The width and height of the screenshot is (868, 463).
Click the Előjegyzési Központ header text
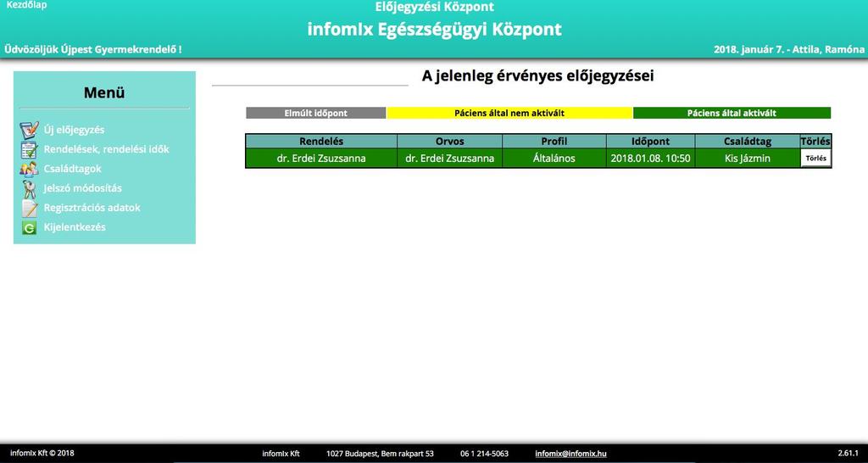[x=435, y=7]
